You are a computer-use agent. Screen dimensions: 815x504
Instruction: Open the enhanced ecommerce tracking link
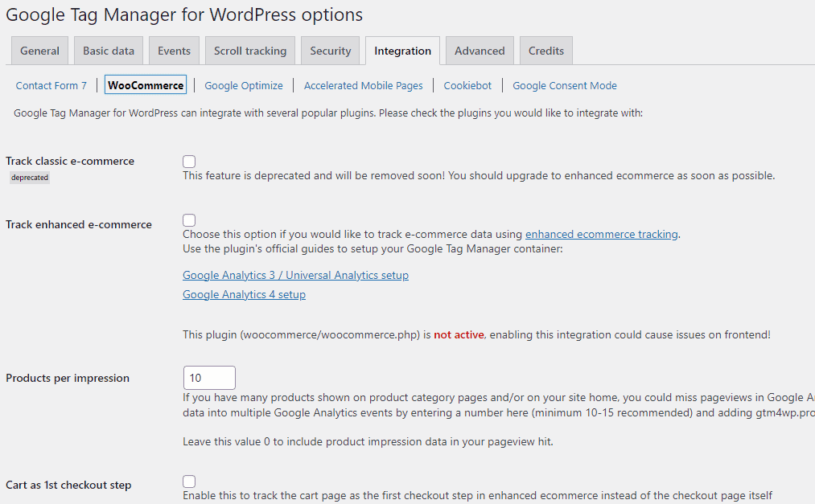point(602,235)
